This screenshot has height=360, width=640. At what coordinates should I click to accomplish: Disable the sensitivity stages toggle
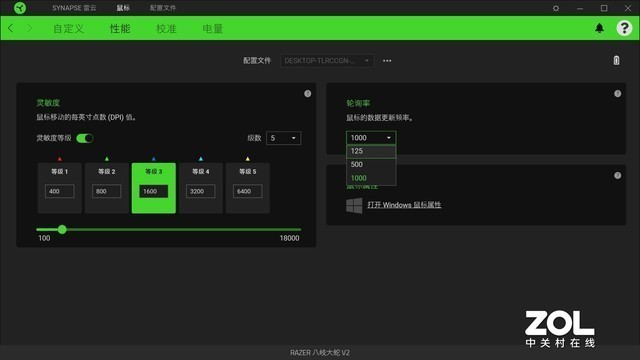coord(85,138)
